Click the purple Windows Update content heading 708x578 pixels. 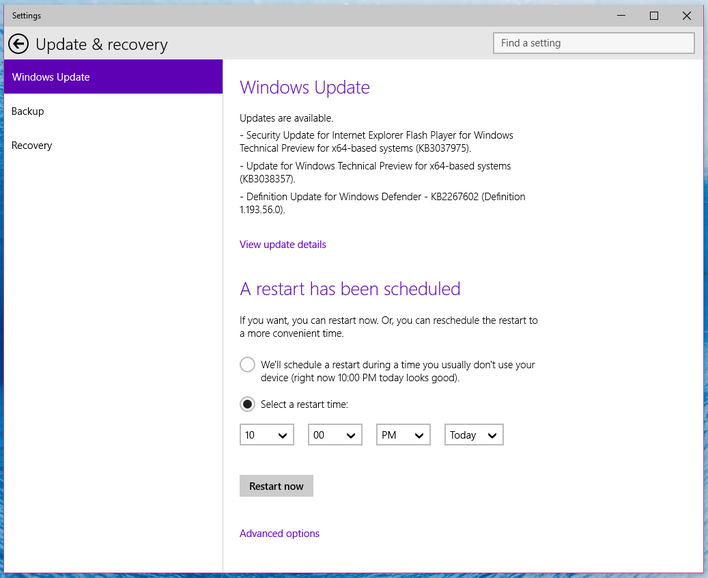[x=305, y=88]
